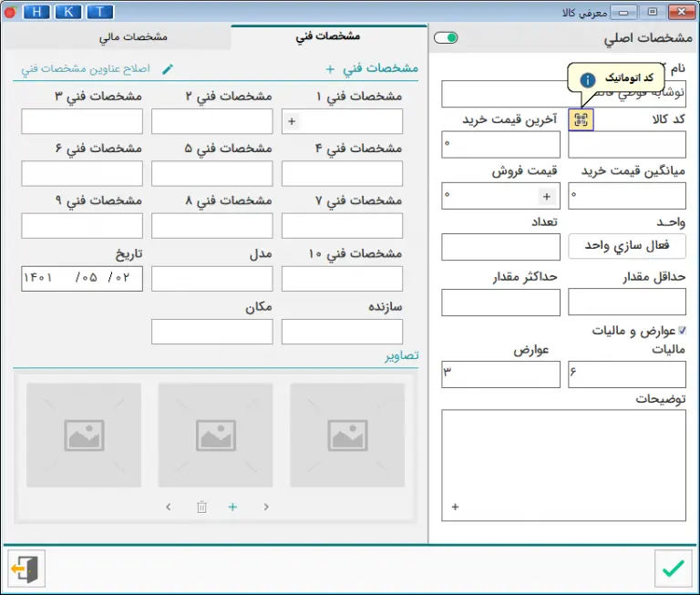Screen dimensions: 700x595
Task: Click the تصاوير section label
Action: pyautogui.click(x=402, y=355)
